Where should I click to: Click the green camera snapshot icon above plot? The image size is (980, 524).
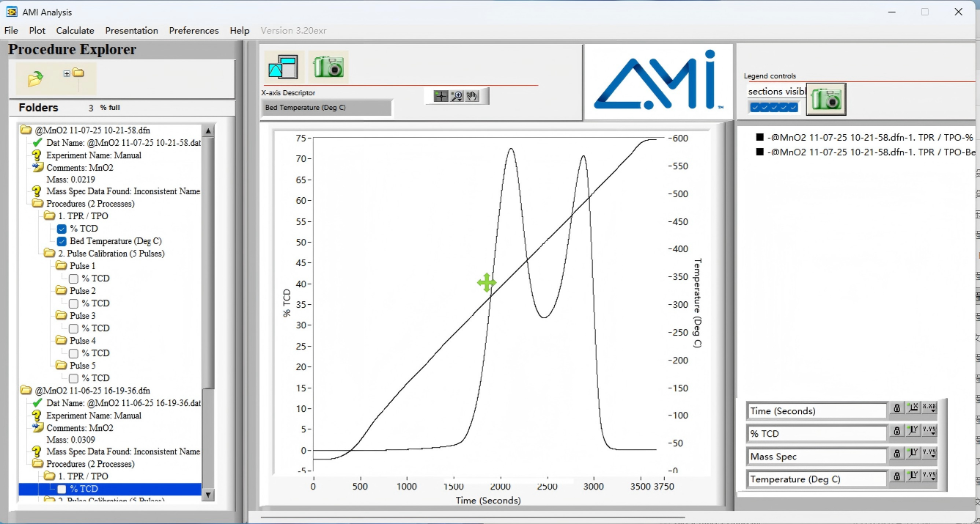click(328, 67)
